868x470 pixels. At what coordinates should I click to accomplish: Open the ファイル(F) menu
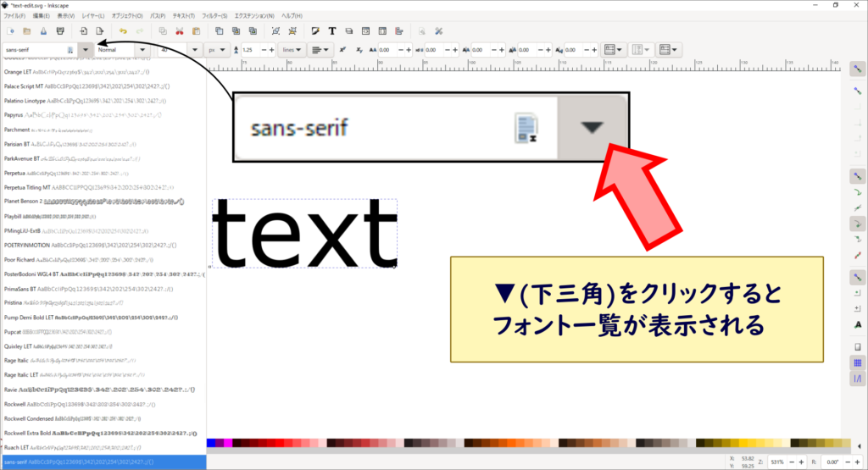pos(15,16)
